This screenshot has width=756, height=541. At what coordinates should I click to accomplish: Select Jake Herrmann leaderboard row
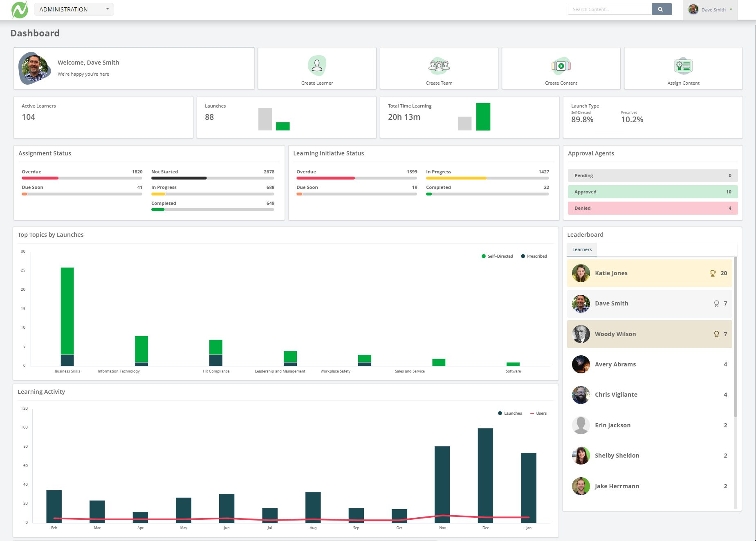tap(650, 486)
